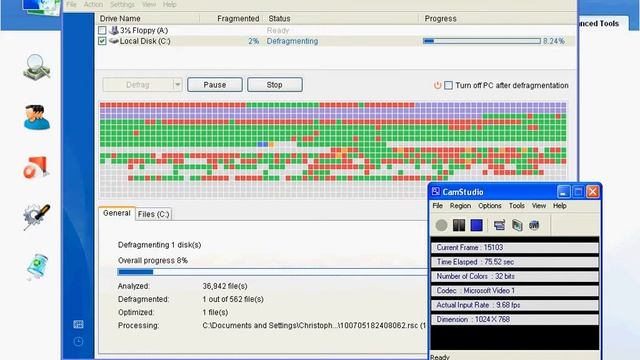
Task: Switch to the Files (C:) tab
Action: tap(153, 214)
